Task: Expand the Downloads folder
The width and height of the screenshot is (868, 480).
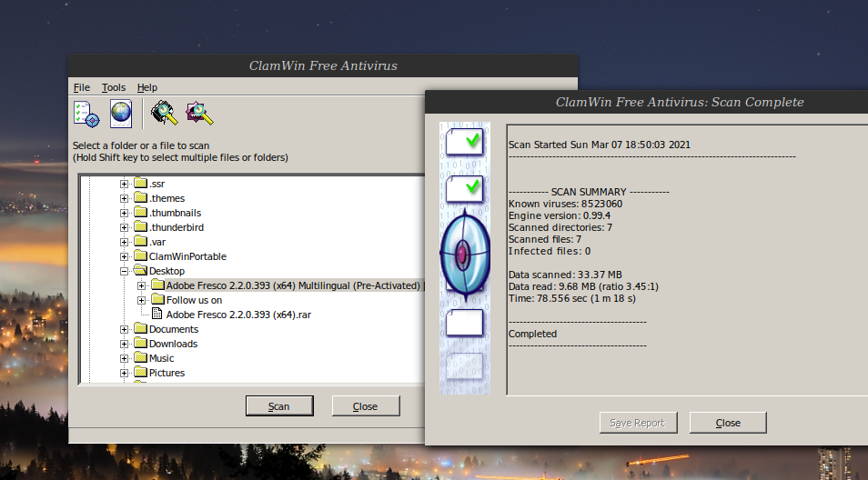Action: (124, 344)
